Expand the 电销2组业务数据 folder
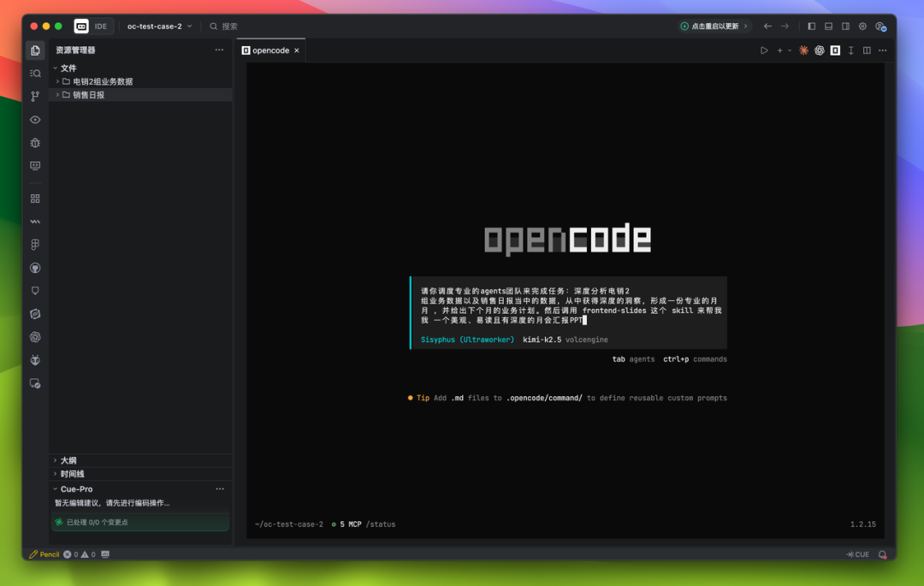Screen dimensions: 924x586 102,81
